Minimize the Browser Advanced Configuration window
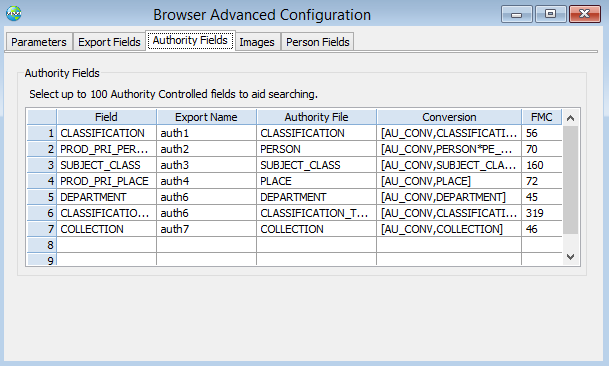The image size is (609, 366). click(516, 14)
